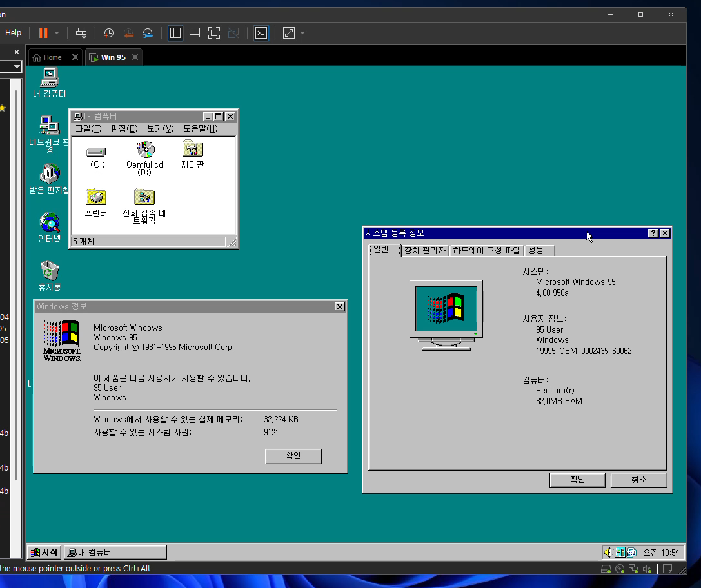Toggle the sidebar library view icon
701x588 pixels.
point(175,33)
